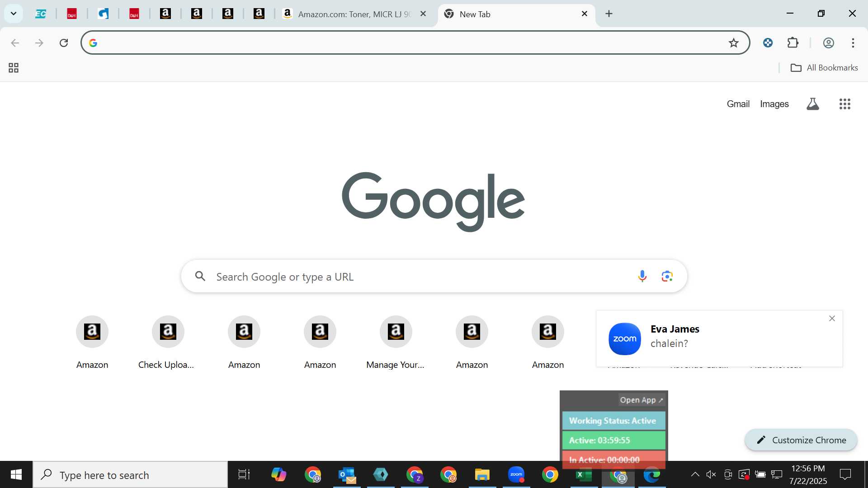Close the New Tab tab

[585, 14]
